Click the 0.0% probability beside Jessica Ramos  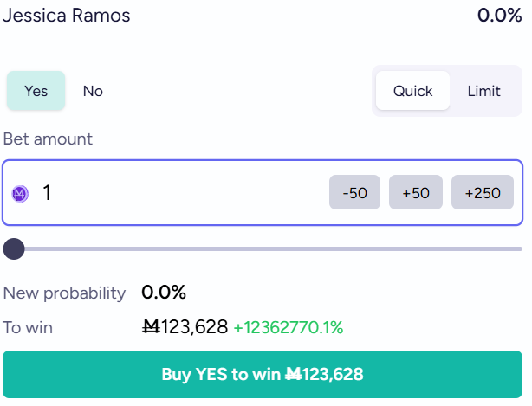(x=499, y=16)
